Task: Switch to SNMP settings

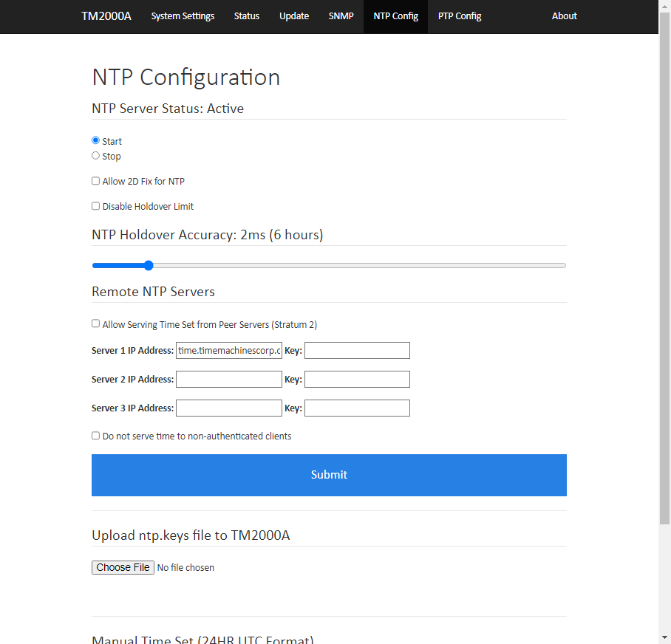Action: coord(341,16)
